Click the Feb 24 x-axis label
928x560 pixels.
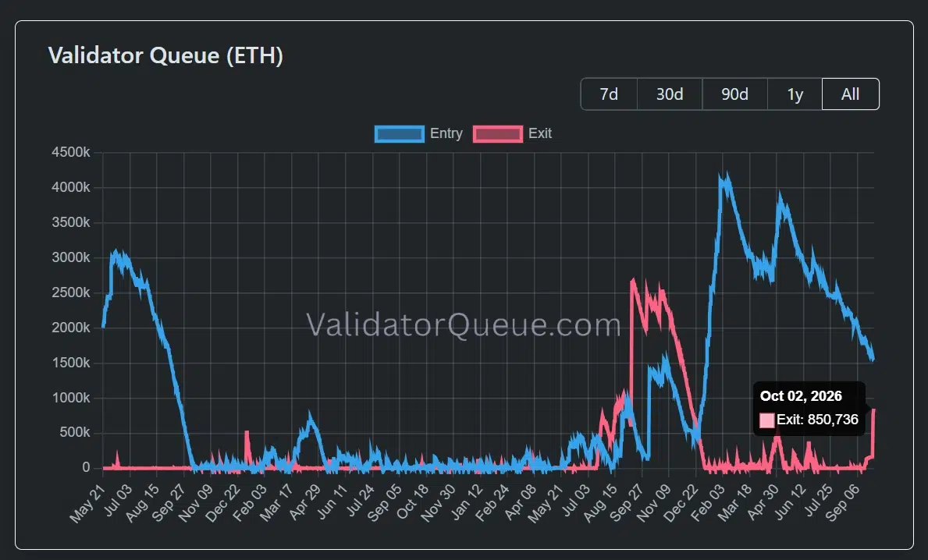(x=492, y=502)
